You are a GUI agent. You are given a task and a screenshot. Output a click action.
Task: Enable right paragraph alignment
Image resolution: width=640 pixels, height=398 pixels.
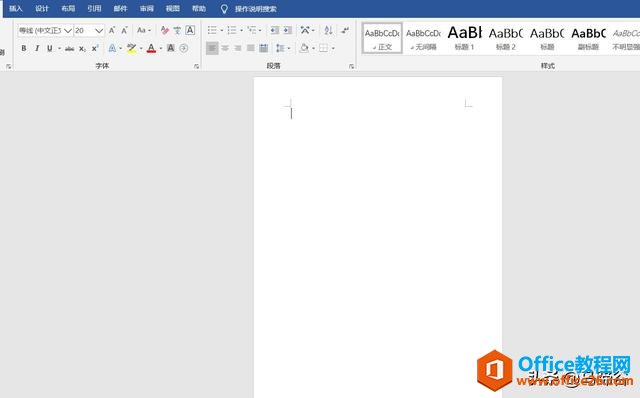[238, 48]
